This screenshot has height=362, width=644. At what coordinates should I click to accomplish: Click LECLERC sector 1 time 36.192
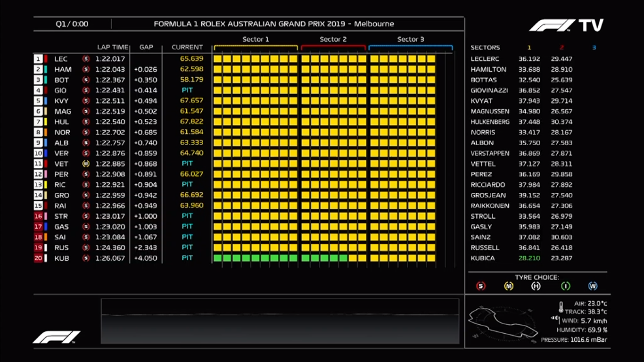pos(529,59)
